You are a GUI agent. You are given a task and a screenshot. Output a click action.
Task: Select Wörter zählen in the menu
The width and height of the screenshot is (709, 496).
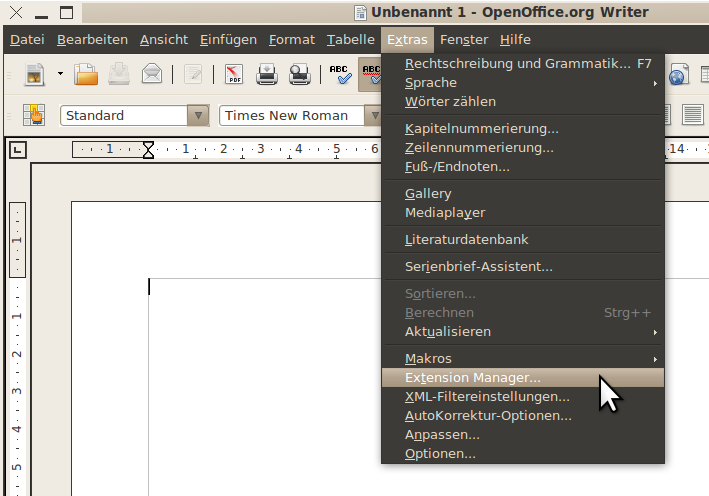[x=450, y=102]
